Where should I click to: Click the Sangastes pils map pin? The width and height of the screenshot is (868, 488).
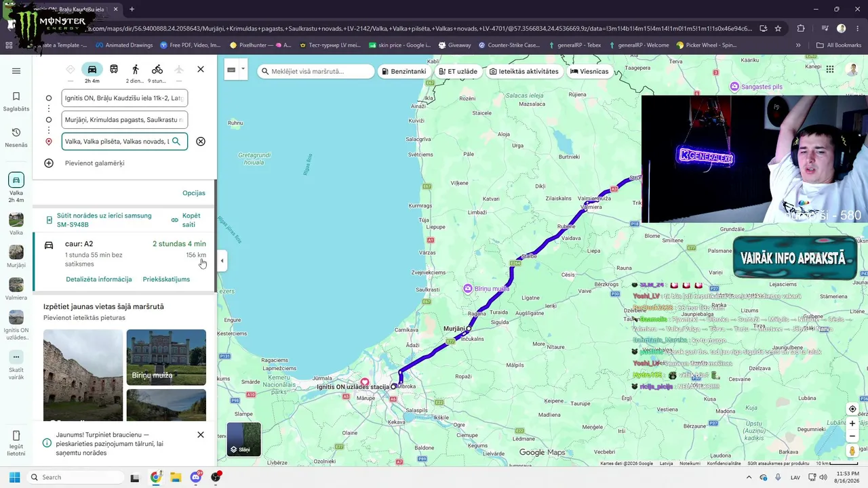[x=734, y=87]
